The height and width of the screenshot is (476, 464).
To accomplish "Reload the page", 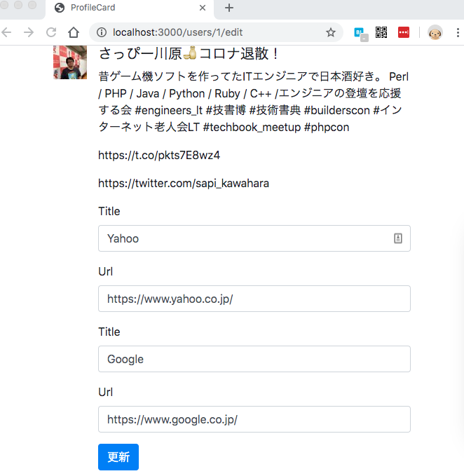I will click(x=51, y=32).
